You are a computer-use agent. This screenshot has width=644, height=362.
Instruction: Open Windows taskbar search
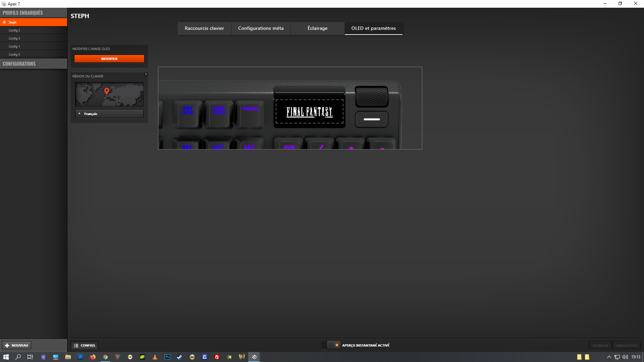[18, 357]
